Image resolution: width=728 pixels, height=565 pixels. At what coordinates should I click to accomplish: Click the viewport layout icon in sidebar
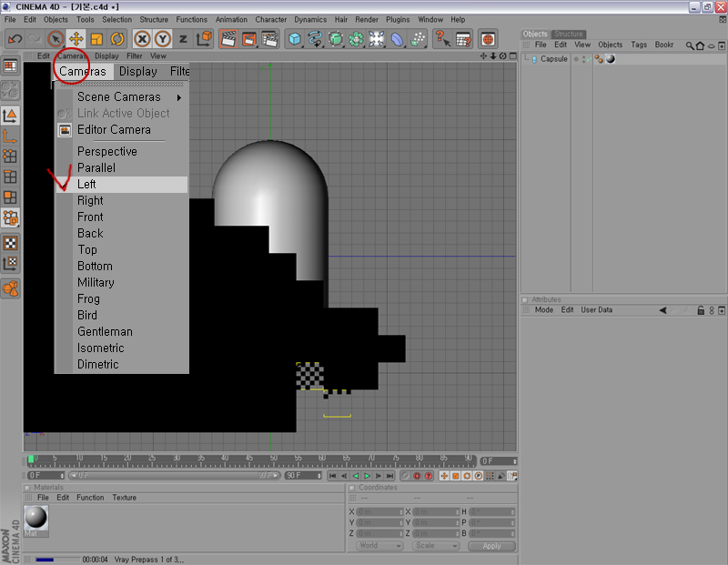coord(10,66)
